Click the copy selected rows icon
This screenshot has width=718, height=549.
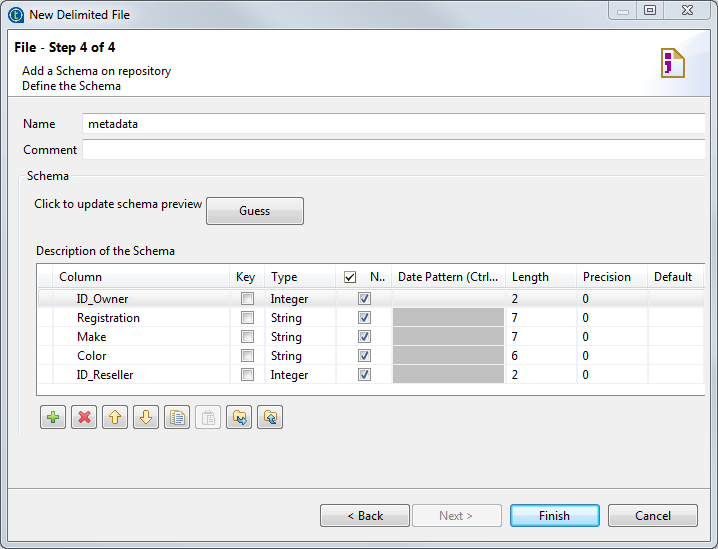tap(177, 417)
